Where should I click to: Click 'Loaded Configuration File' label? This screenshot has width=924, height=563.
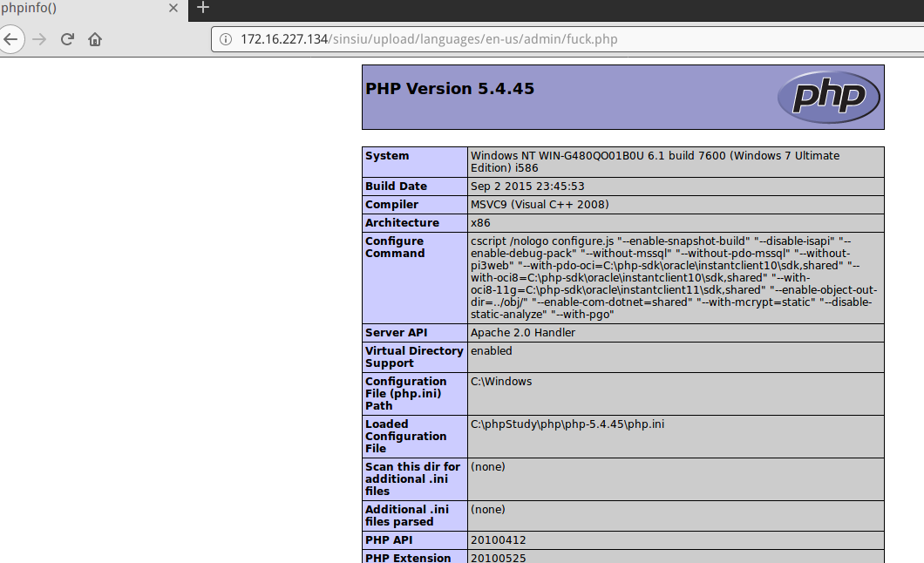coord(406,437)
